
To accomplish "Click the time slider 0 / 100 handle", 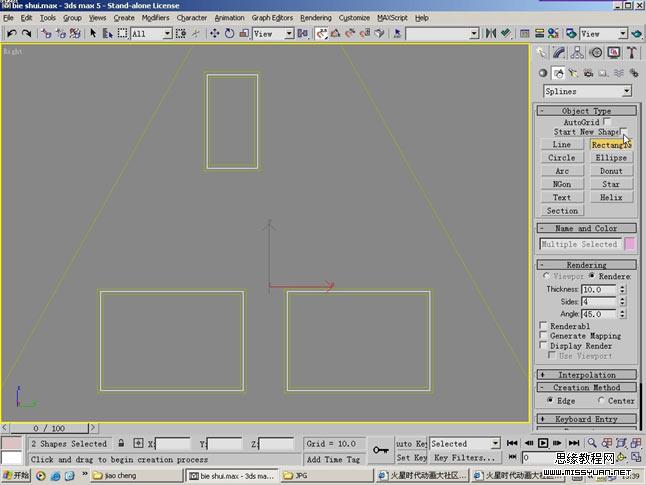I will click(x=49, y=428).
